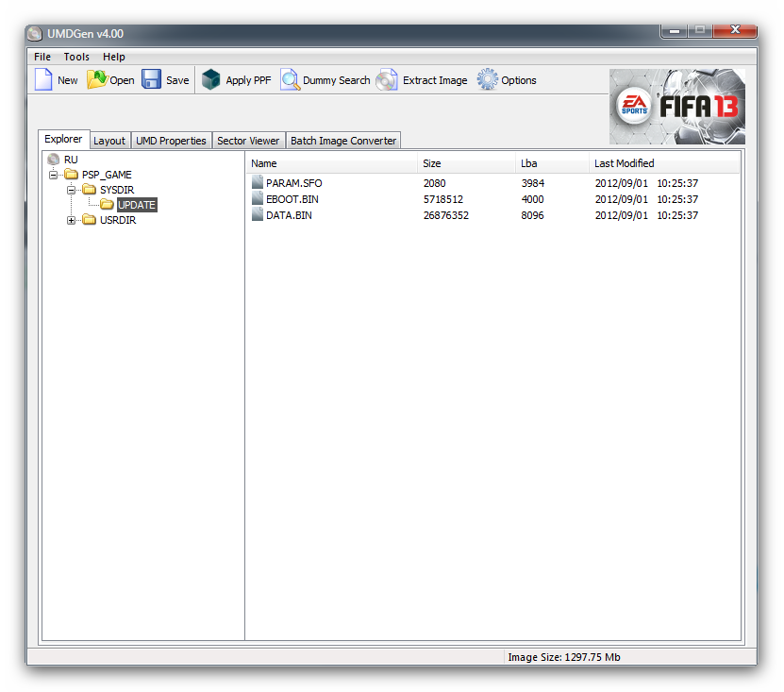Select the DATA.BIN file name
The image size is (784, 692).
pos(289,215)
